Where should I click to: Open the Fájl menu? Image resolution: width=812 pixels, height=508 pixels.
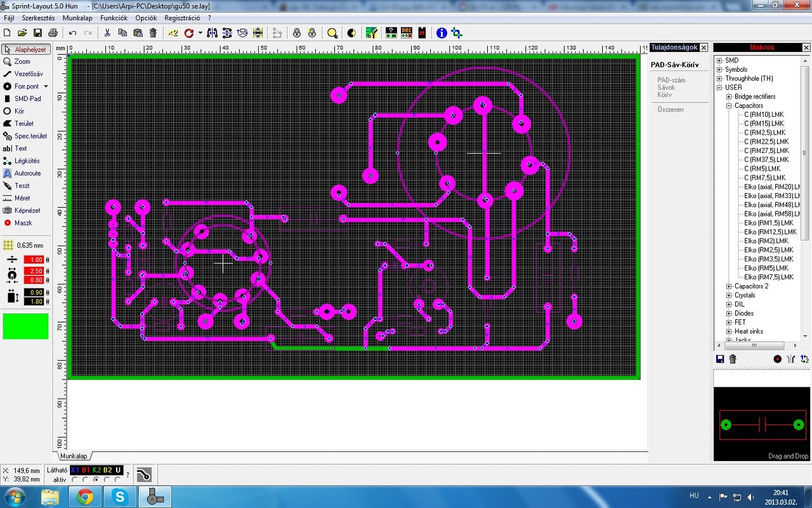pyautogui.click(x=9, y=18)
